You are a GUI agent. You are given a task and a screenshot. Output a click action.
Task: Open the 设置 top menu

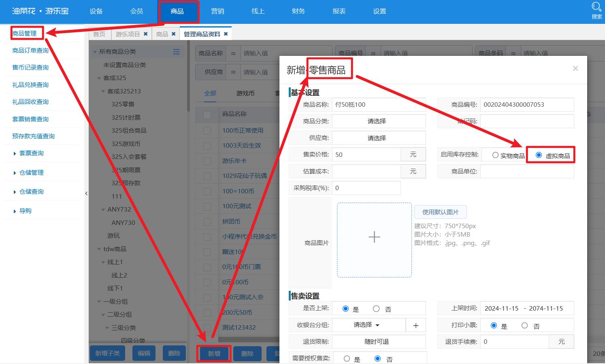tap(379, 11)
